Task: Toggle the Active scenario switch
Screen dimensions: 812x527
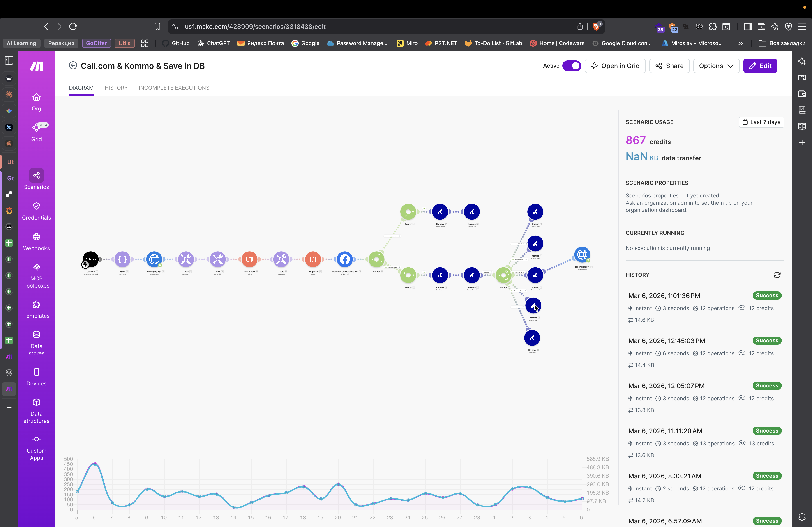Action: (x=572, y=66)
